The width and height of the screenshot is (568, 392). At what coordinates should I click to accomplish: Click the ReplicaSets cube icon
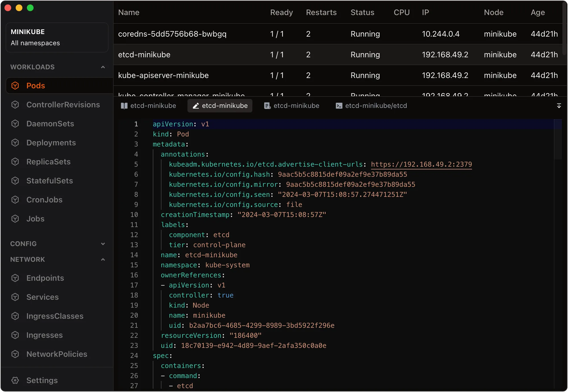coord(15,162)
